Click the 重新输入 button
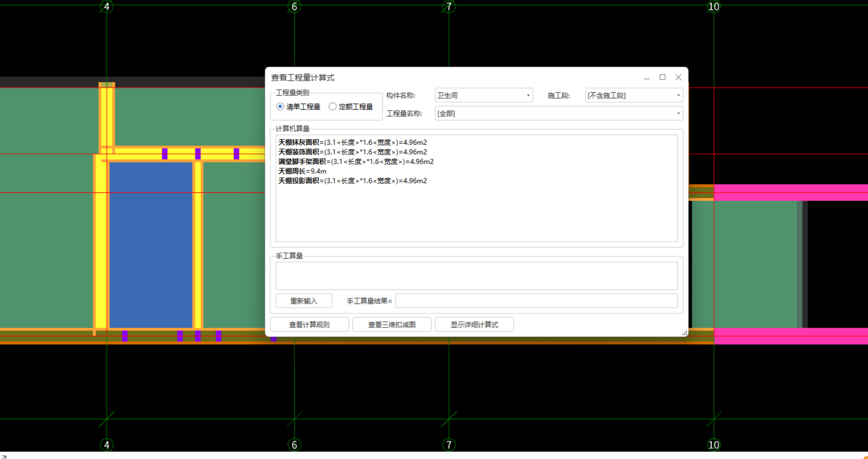The height and width of the screenshot is (459, 868). click(304, 301)
